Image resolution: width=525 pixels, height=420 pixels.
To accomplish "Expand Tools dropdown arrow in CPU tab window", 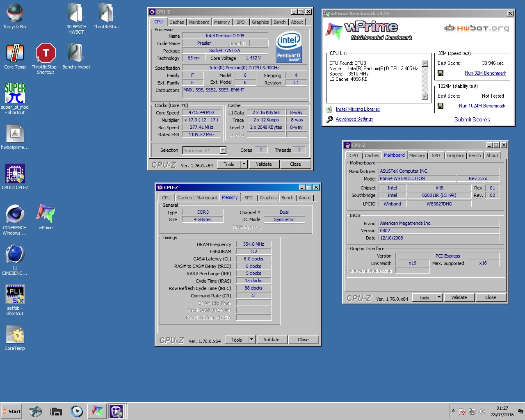I will coord(244,164).
